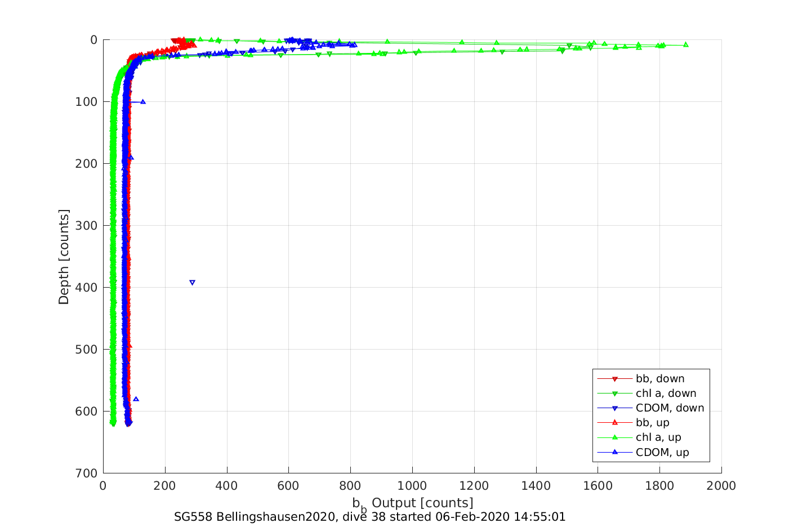The height and width of the screenshot is (532, 798).
Task: Click the green up-triangle marker in the legend
Action: 615,437
